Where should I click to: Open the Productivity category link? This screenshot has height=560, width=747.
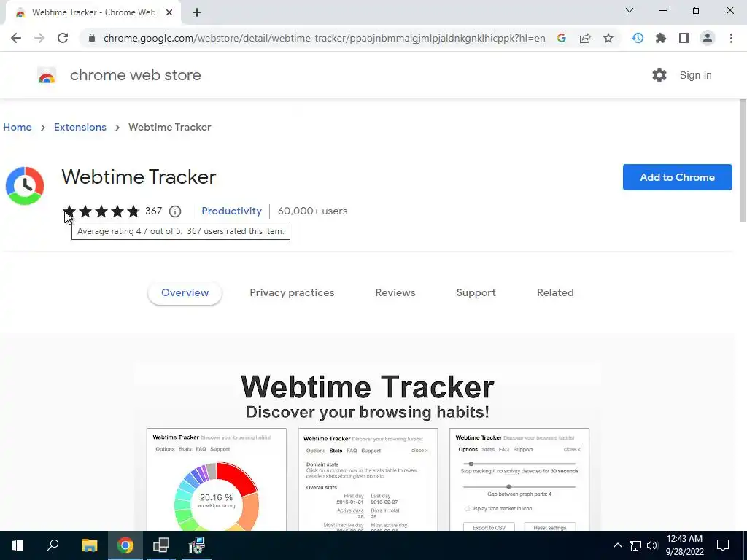(231, 211)
